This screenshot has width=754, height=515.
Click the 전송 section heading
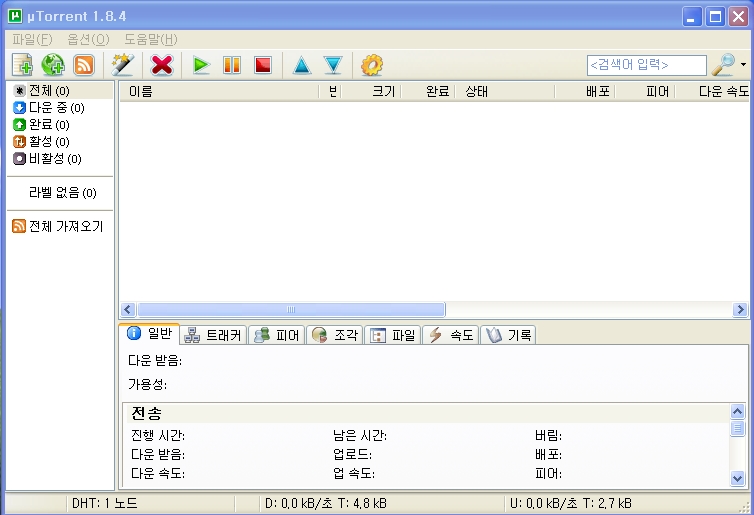pyautogui.click(x=147, y=413)
